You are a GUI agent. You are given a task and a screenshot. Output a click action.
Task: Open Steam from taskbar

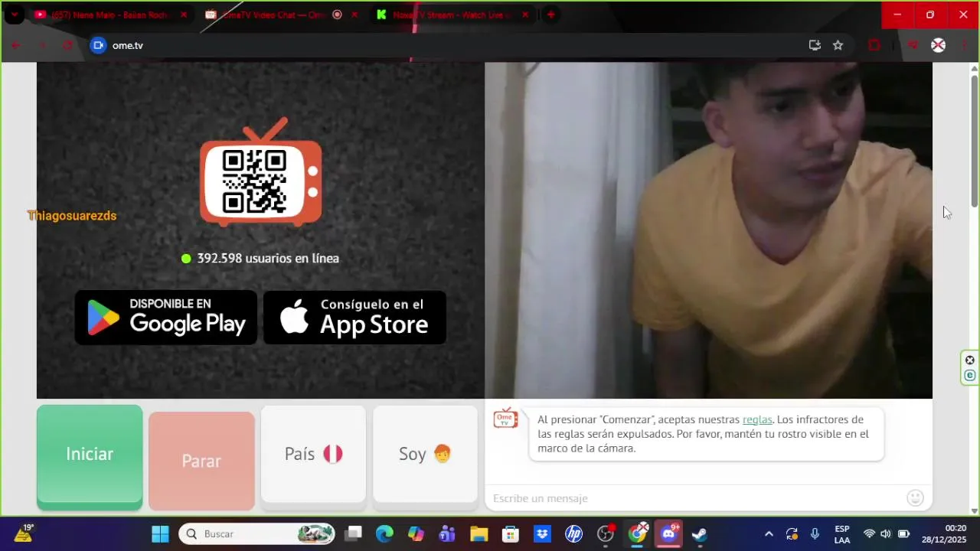coord(699,534)
